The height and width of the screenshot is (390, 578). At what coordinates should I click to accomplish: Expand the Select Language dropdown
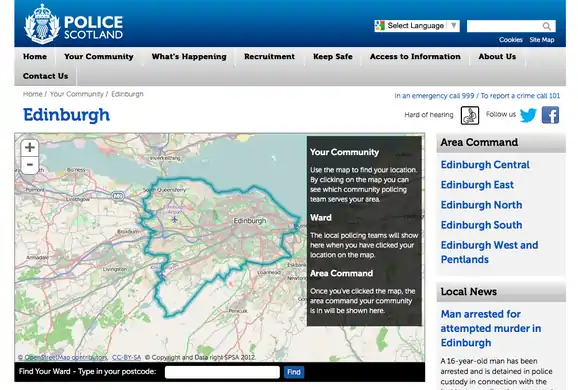[417, 26]
